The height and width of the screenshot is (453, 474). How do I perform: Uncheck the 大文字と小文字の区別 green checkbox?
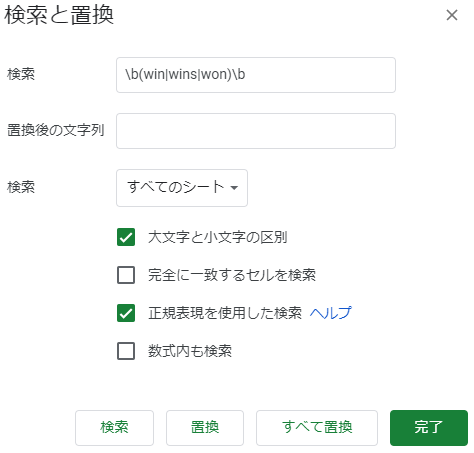tap(126, 237)
